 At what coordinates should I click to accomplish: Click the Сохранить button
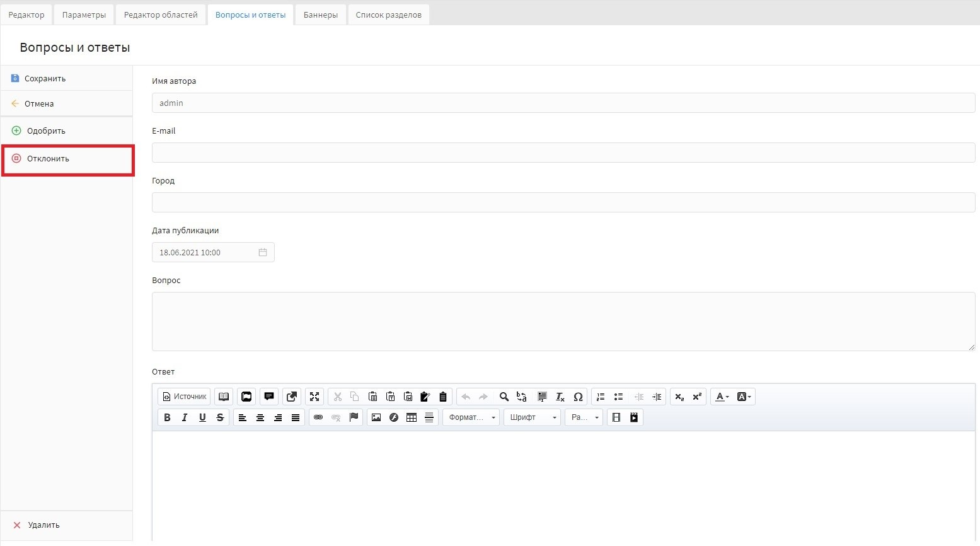[45, 79]
